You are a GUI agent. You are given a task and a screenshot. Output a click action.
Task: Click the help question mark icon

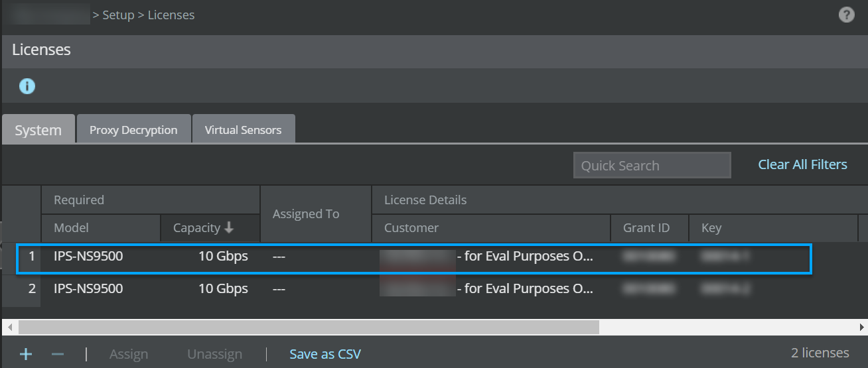pyautogui.click(x=846, y=15)
